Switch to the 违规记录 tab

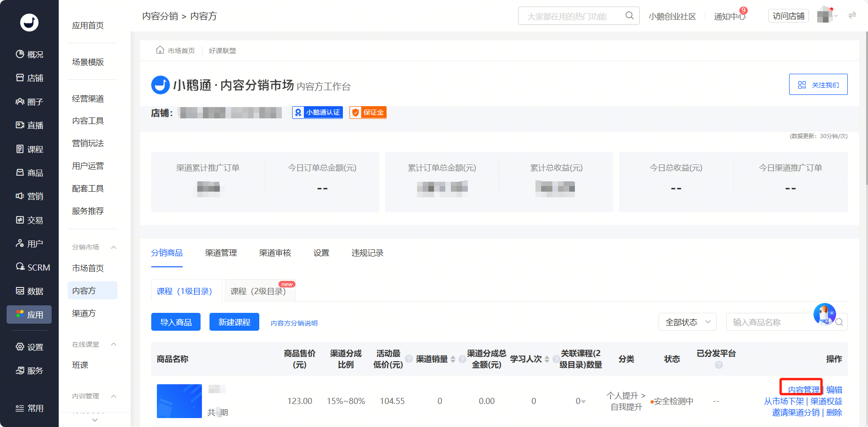(367, 253)
